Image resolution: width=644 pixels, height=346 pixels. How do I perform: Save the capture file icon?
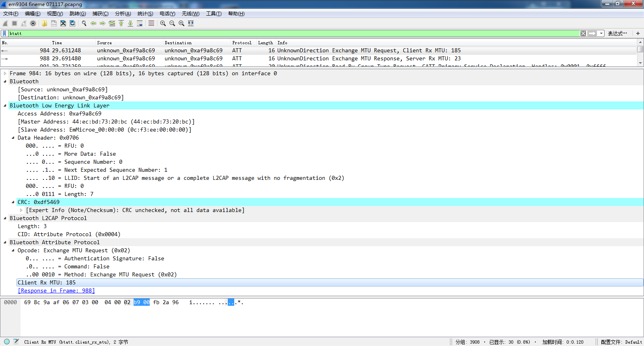tap(54, 23)
